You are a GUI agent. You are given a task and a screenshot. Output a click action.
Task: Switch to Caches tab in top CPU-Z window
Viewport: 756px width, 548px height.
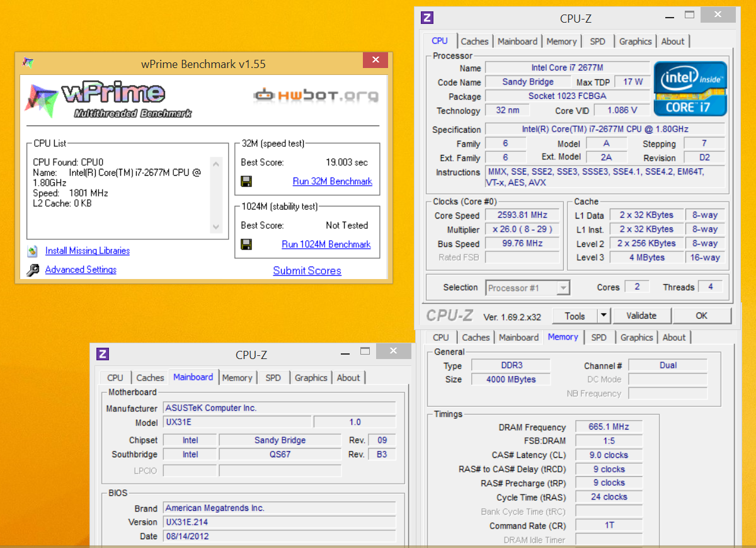[474, 42]
